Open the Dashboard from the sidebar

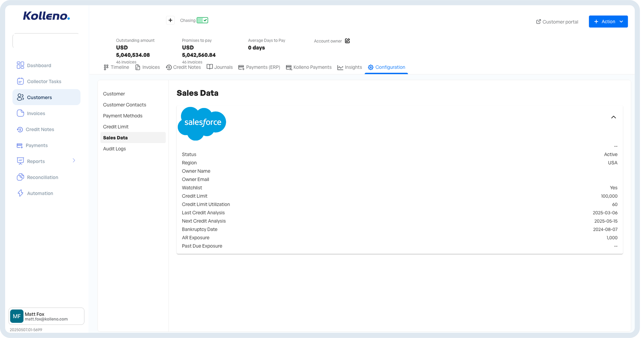[21, 65]
